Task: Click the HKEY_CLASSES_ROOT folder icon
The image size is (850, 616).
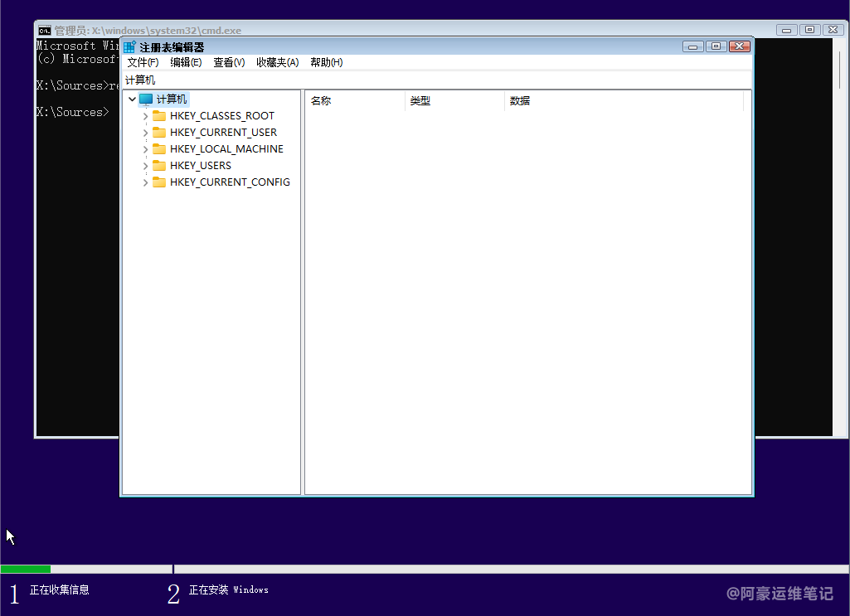Action: [159, 116]
